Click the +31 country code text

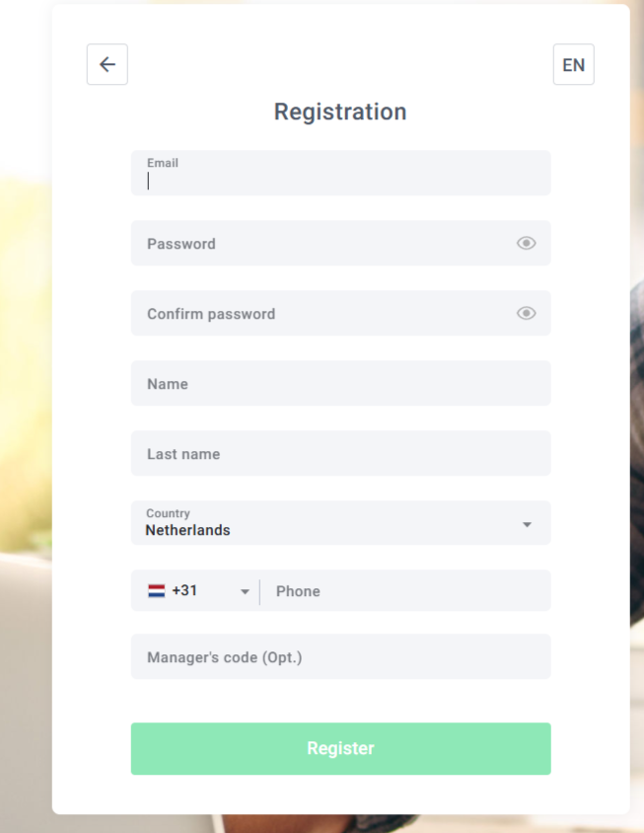[x=184, y=590]
